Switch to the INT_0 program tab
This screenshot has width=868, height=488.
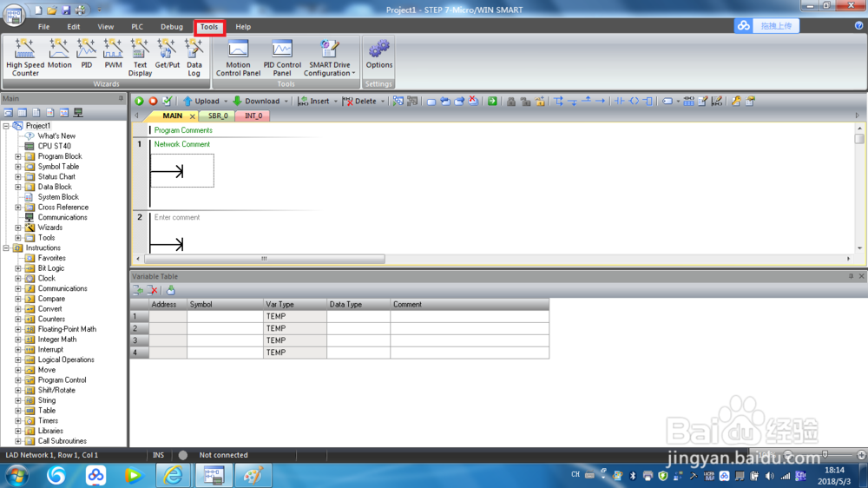click(253, 115)
